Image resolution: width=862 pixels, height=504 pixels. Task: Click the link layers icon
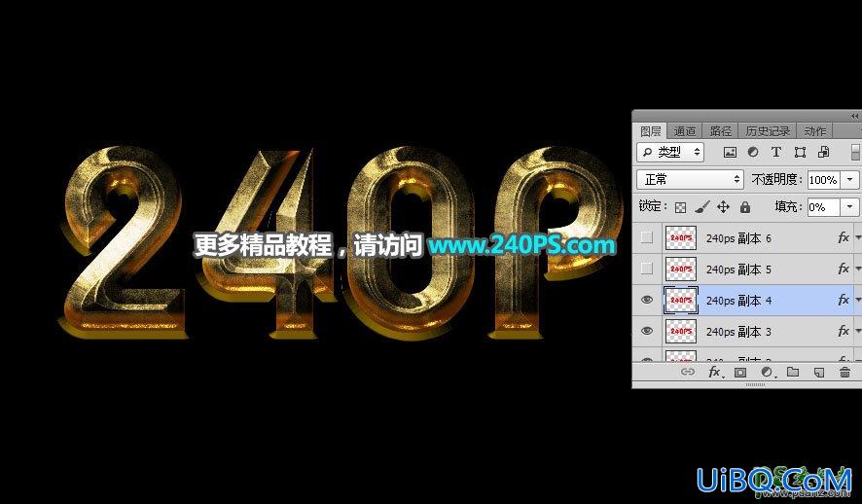tap(688, 372)
